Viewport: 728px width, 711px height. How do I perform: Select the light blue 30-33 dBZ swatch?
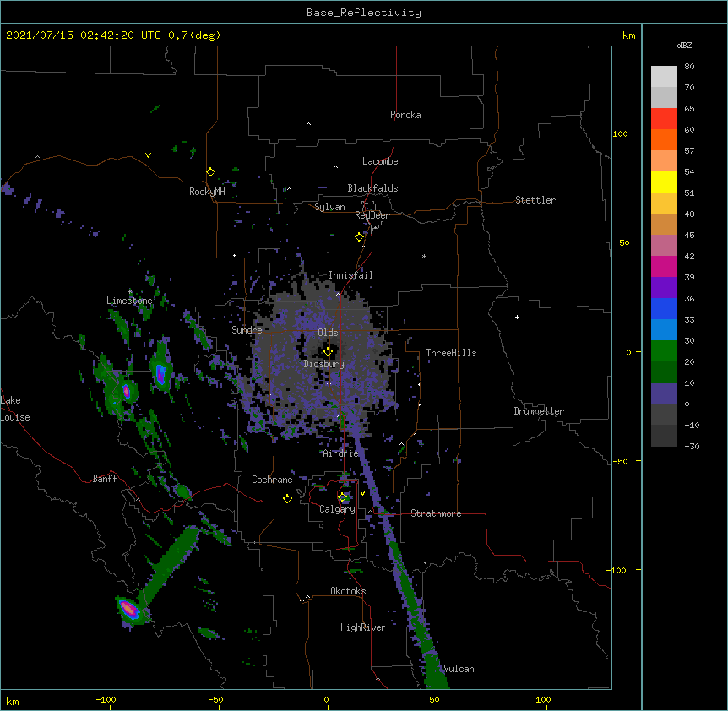coord(664,329)
